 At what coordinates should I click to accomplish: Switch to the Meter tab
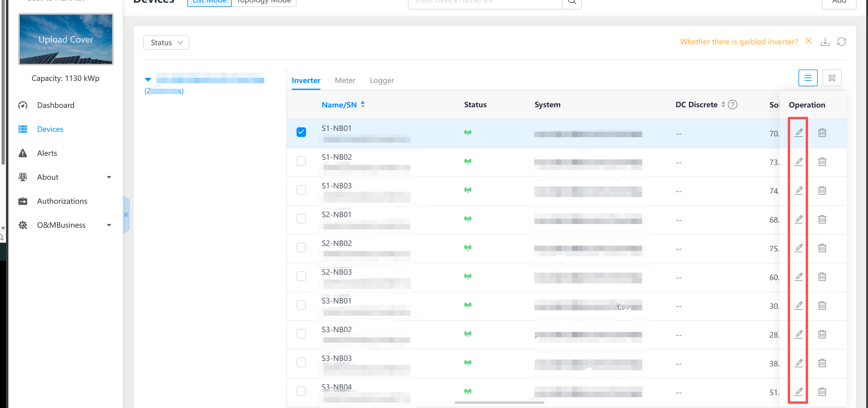pos(345,80)
